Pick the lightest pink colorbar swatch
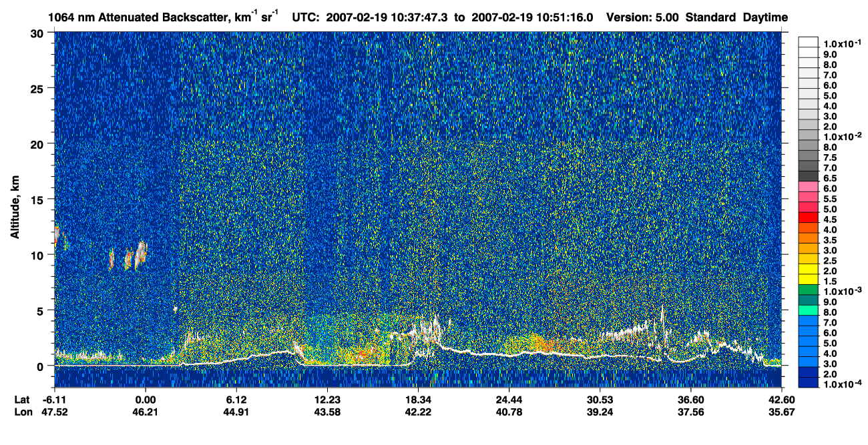The height and width of the screenshot is (445, 868). (808, 186)
